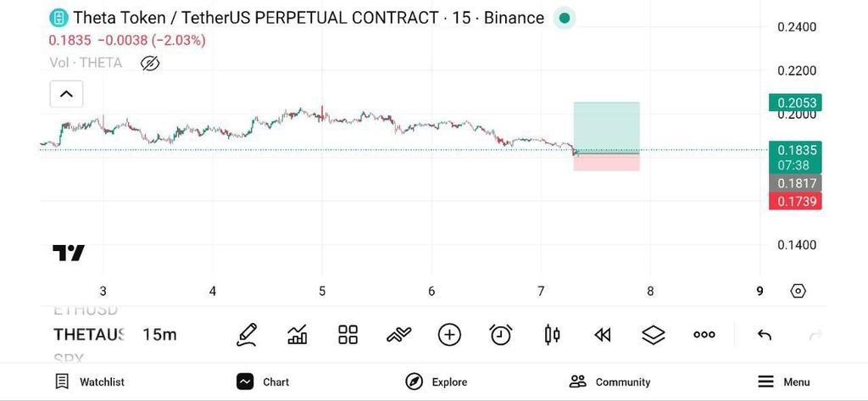Collapse the legend with chevron button
The height and width of the screenshot is (401, 868).
pos(66,94)
